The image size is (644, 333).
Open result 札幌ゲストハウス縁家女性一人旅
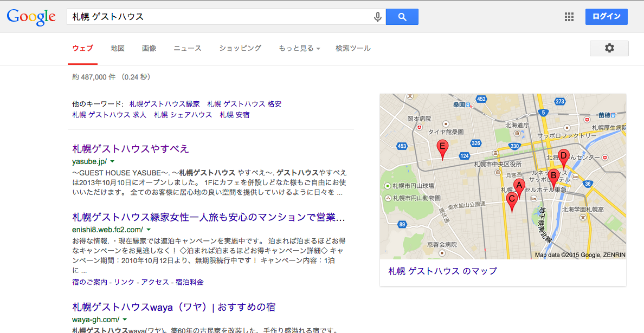[209, 217]
